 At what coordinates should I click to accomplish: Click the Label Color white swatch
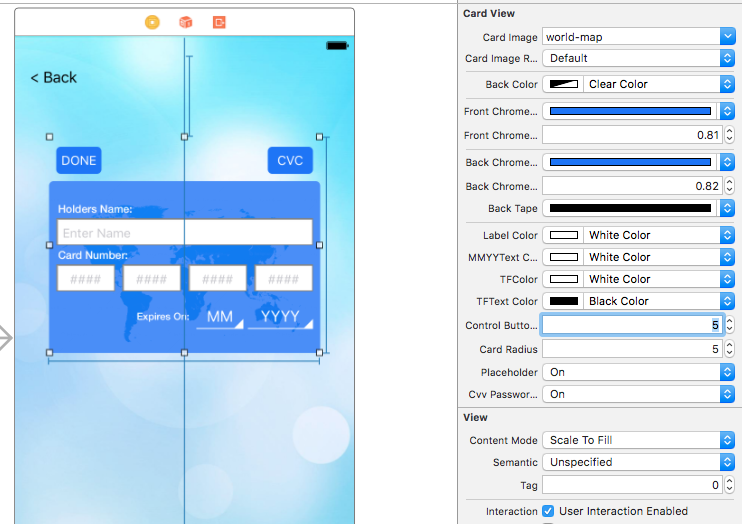pyautogui.click(x=563, y=235)
